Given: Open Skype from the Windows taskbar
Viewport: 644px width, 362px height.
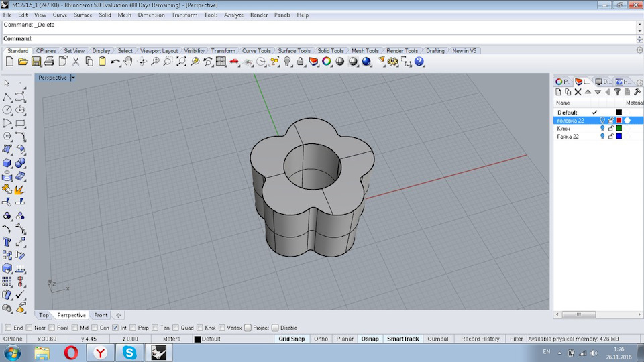Looking at the screenshot, I should tap(129, 353).
